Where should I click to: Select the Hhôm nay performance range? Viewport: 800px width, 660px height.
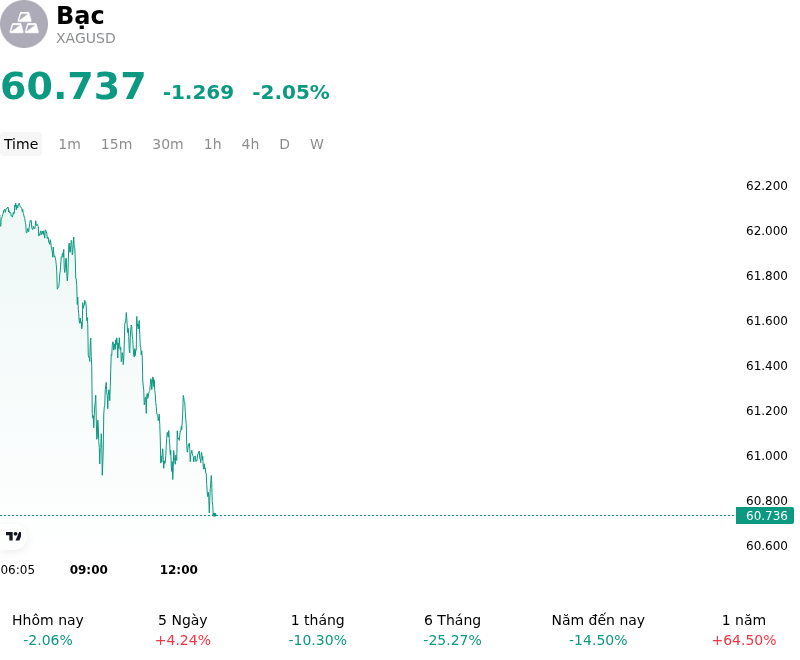click(x=48, y=630)
